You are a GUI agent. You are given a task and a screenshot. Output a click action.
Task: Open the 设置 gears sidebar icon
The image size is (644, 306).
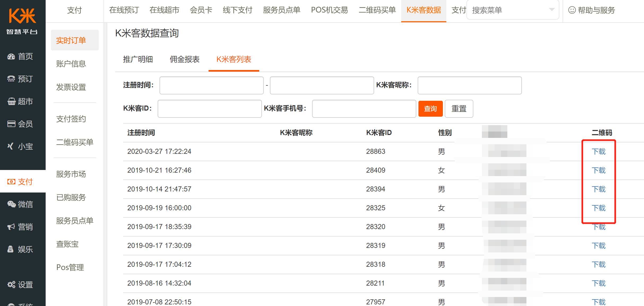coord(11,285)
